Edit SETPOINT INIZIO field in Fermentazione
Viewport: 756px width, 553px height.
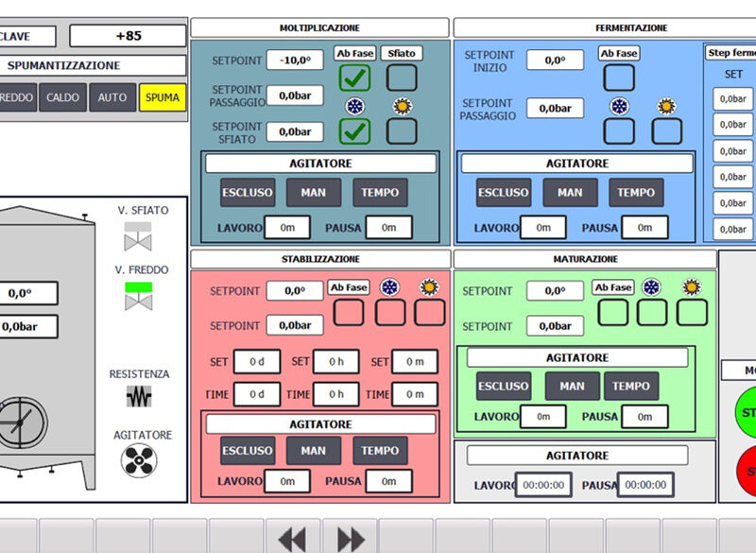(x=555, y=60)
